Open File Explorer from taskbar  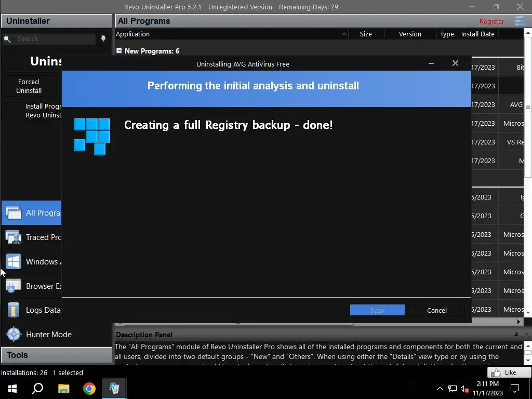63,389
